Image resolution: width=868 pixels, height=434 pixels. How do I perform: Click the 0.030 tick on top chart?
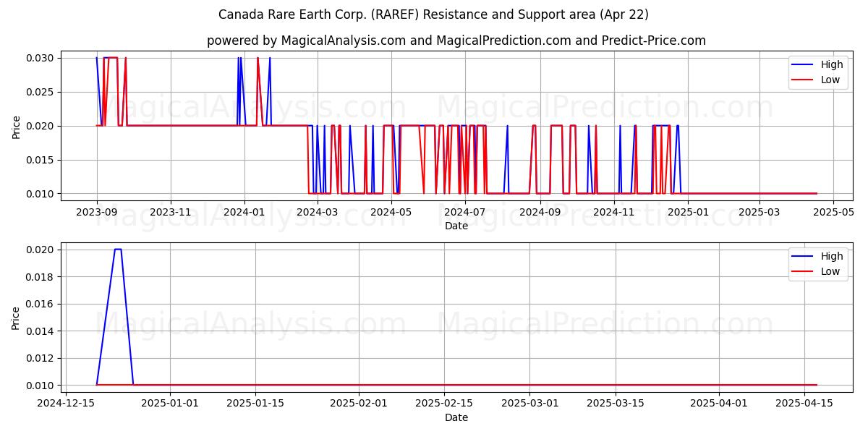(41, 58)
